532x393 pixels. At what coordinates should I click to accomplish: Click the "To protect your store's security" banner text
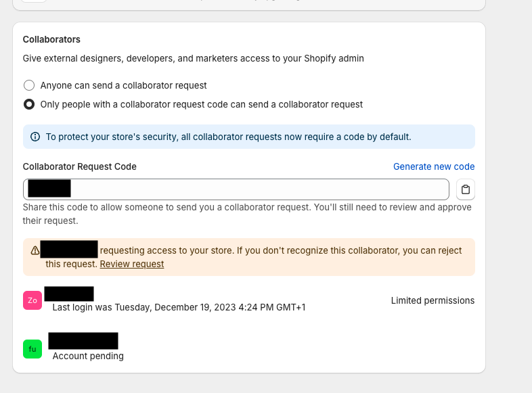(x=228, y=137)
